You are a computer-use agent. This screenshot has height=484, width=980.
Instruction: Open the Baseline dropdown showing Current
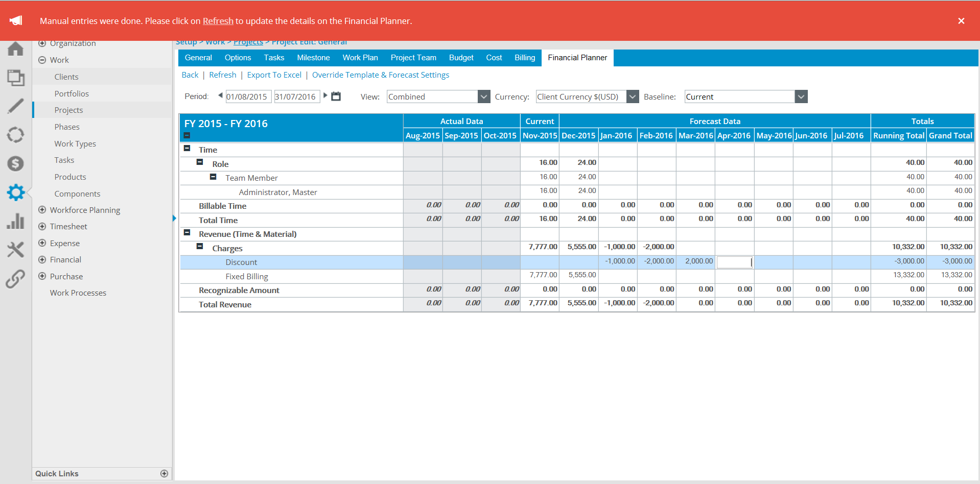coord(802,96)
